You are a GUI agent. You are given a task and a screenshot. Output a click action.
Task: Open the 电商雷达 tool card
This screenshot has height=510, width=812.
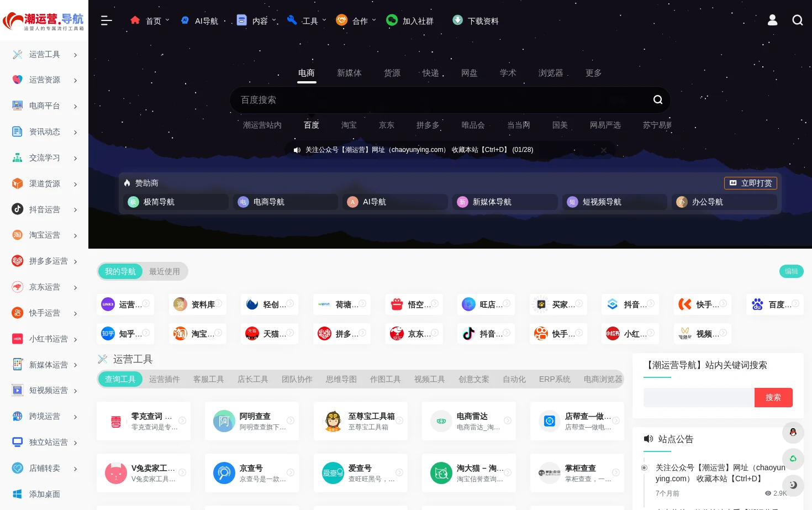tap(469, 421)
